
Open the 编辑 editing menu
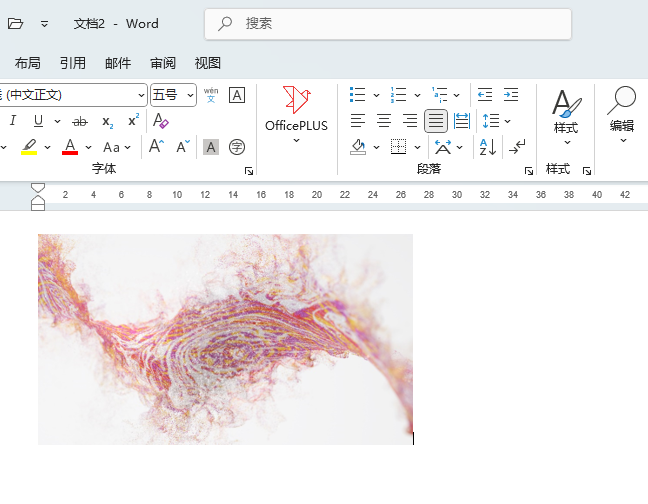622,115
